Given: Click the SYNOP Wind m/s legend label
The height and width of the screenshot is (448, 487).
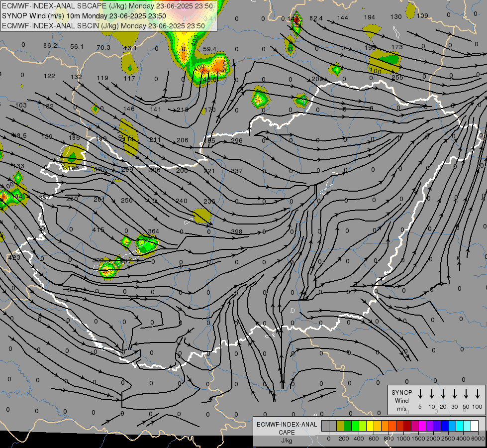Looking at the screenshot, I should pos(401,400).
